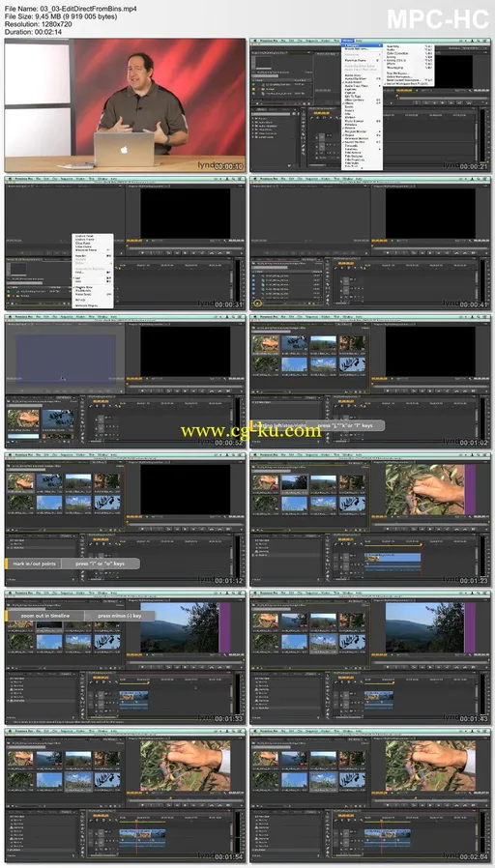Pick the thumbnail marked 00:01:43

[x=370, y=657]
